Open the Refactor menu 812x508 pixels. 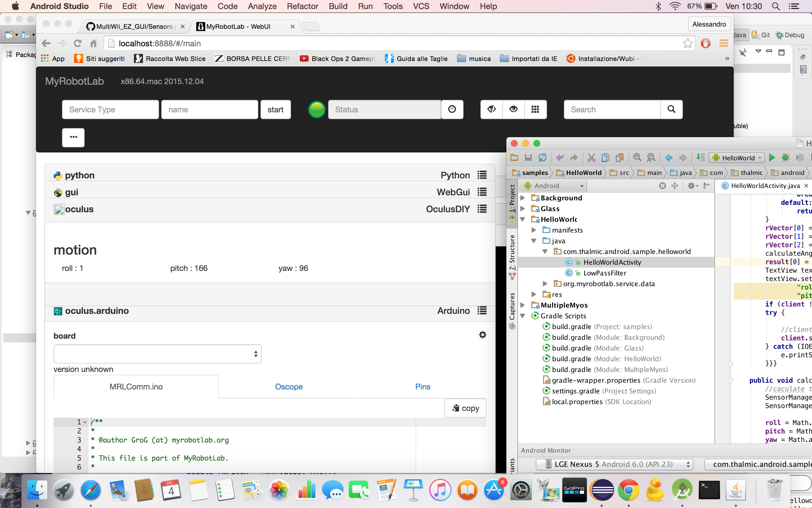(302, 6)
